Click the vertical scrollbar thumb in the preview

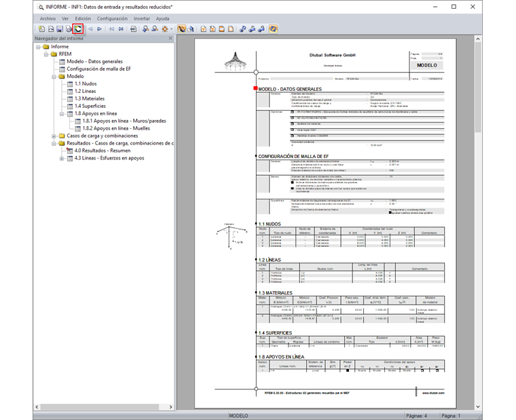point(478,87)
